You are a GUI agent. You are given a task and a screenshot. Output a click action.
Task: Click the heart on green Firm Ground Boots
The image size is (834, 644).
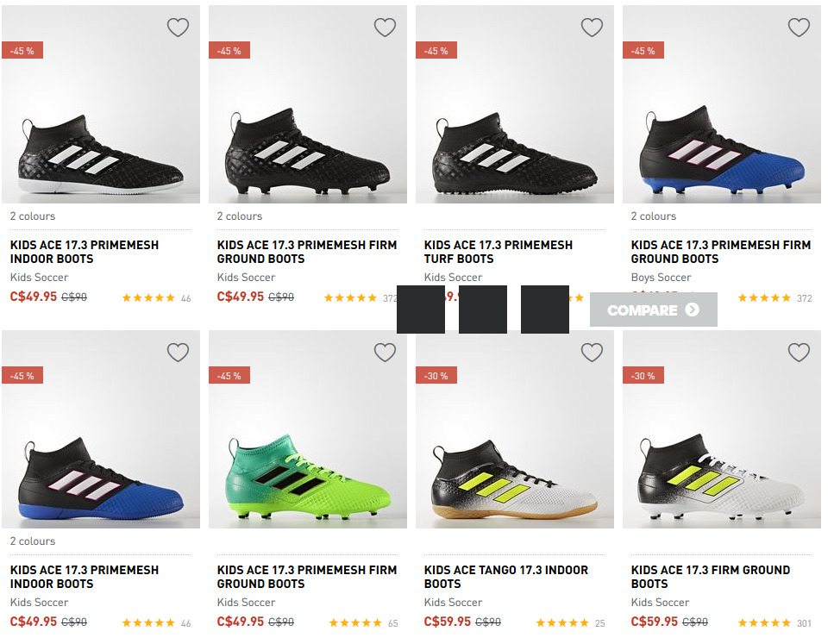tap(385, 352)
